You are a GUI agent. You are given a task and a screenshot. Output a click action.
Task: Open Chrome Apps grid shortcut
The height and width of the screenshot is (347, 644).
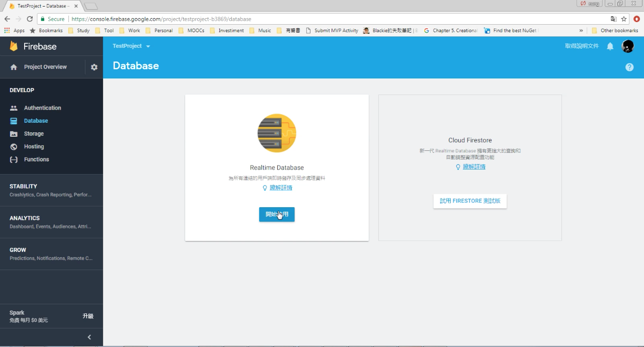click(x=14, y=30)
